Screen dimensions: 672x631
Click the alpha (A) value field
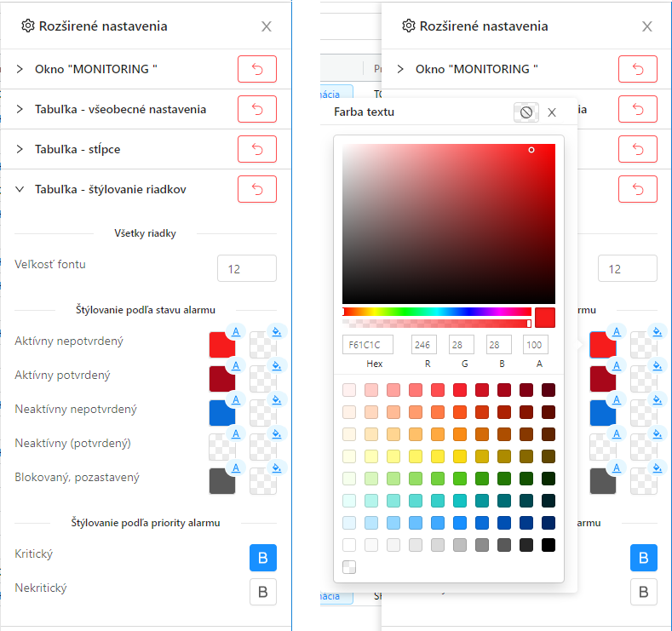(x=536, y=345)
